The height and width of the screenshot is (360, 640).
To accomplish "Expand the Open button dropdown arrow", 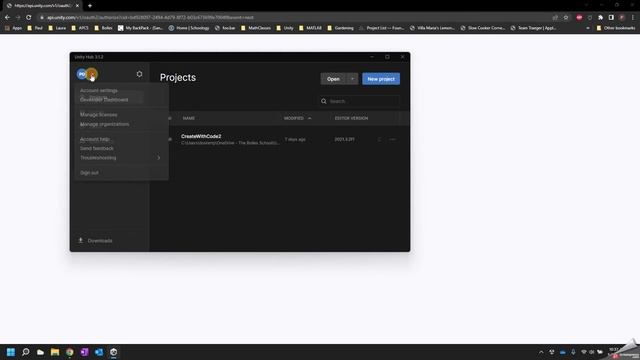I will (x=352, y=79).
